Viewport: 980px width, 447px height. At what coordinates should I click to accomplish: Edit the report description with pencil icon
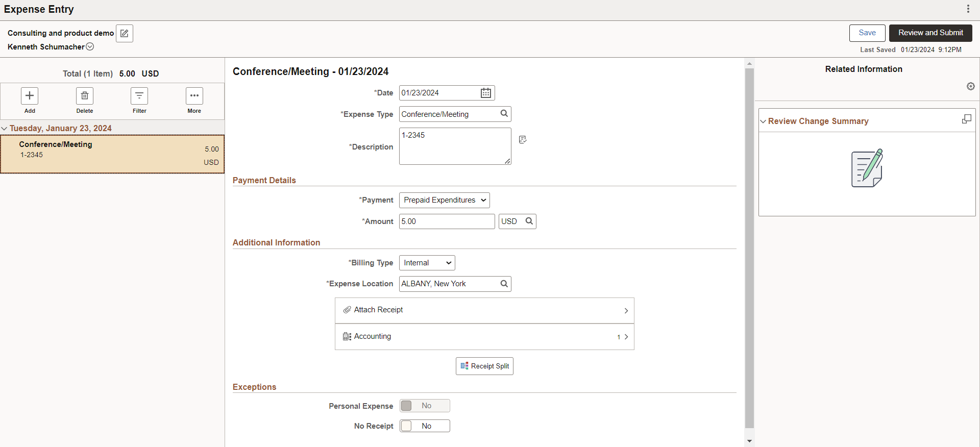[125, 34]
